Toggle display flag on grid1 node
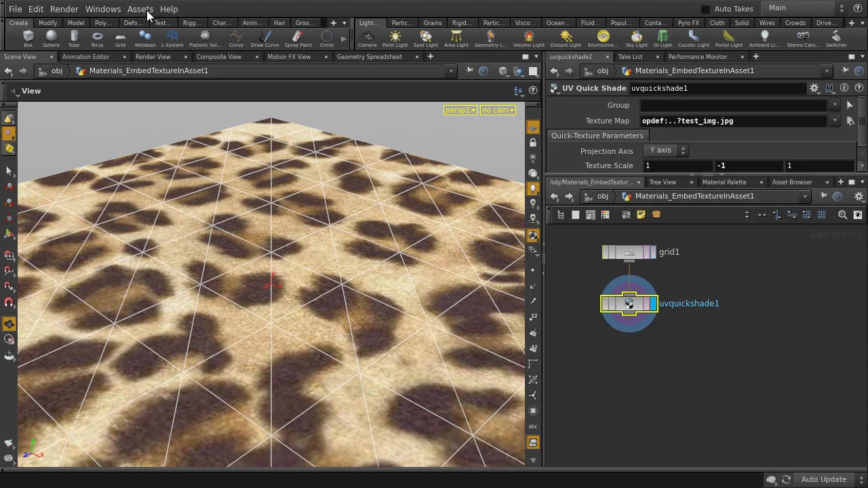868x488 pixels. [x=652, y=252]
